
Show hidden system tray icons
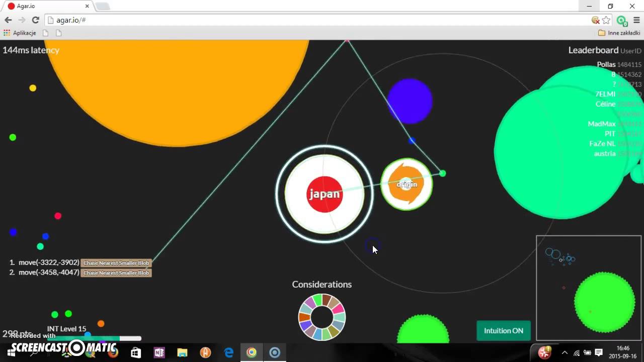point(565,352)
